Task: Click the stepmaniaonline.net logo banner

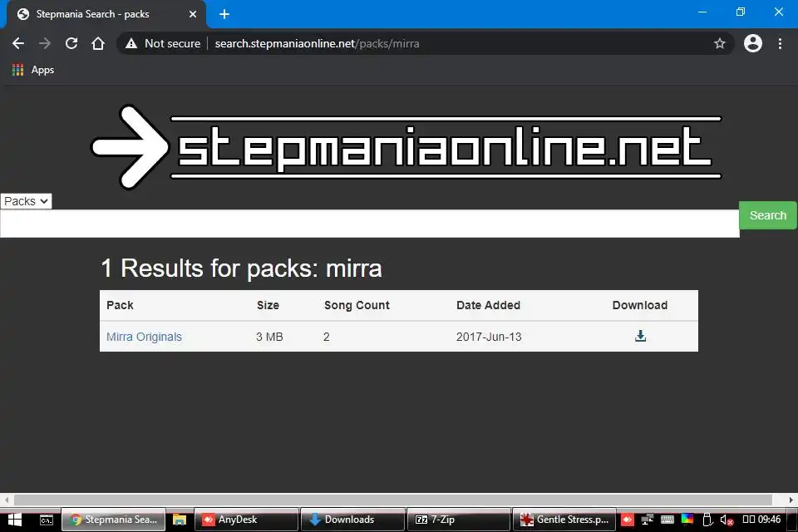Action: 406,147
